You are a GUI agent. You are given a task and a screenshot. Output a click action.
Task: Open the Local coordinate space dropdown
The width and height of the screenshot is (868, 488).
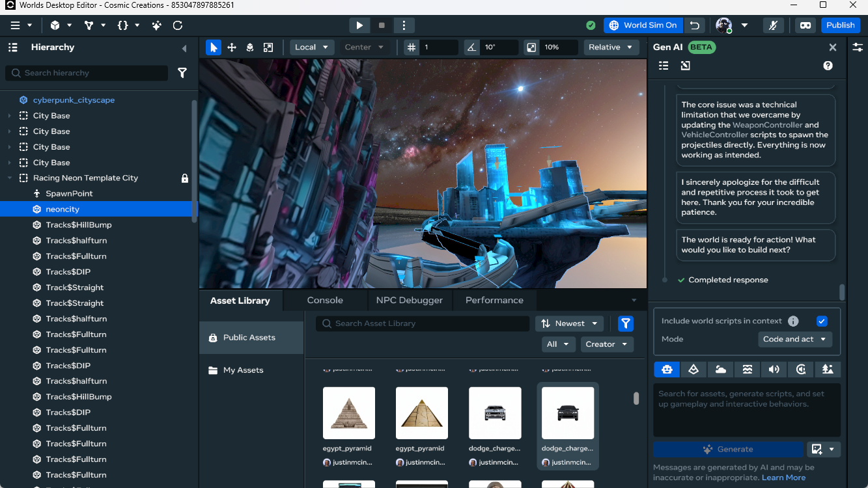pos(312,47)
